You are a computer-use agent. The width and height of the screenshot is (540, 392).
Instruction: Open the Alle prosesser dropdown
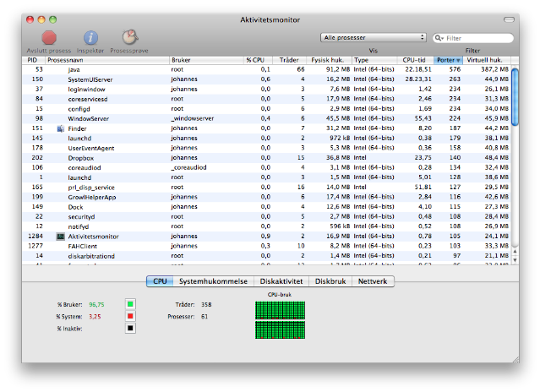pos(374,37)
